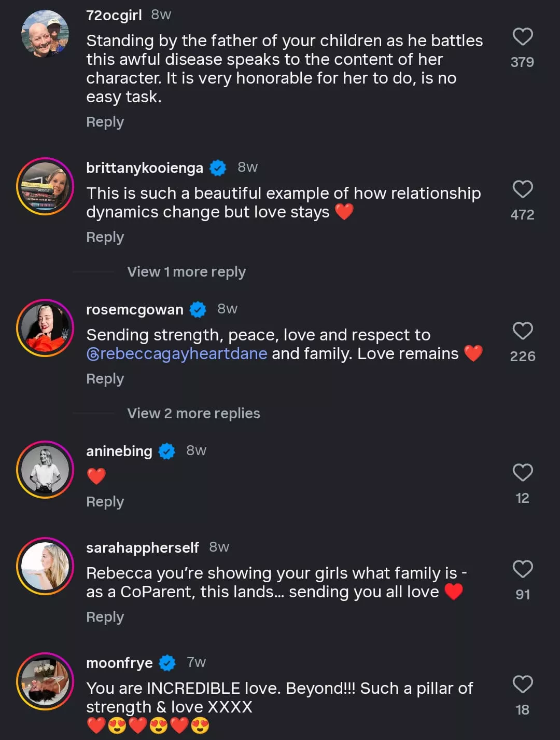Expand 'View 1 more reply' thread
Viewport: 560px width, 740px height.
[x=186, y=272]
